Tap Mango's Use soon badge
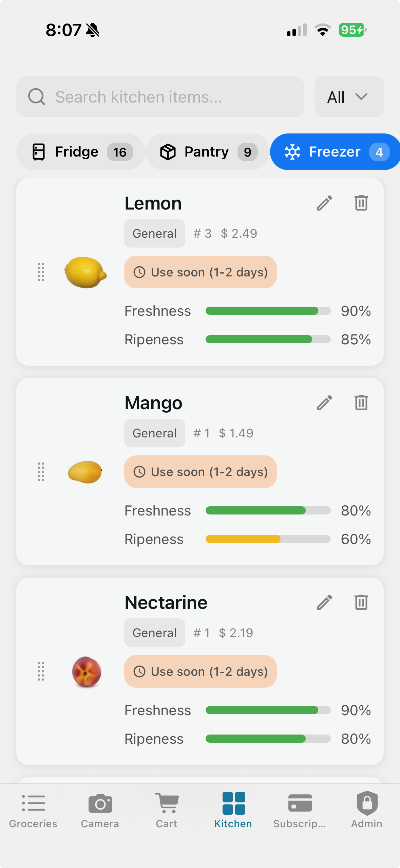The width and height of the screenshot is (400, 868). (x=200, y=472)
